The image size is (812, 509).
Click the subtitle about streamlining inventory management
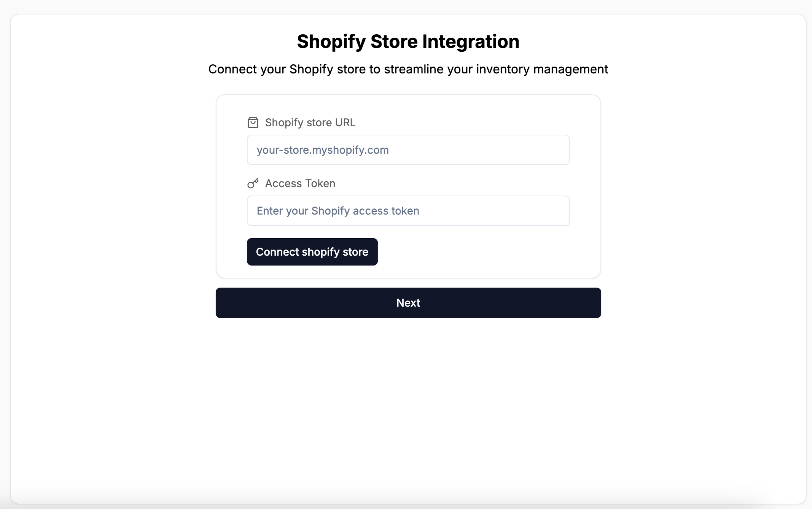coord(408,69)
